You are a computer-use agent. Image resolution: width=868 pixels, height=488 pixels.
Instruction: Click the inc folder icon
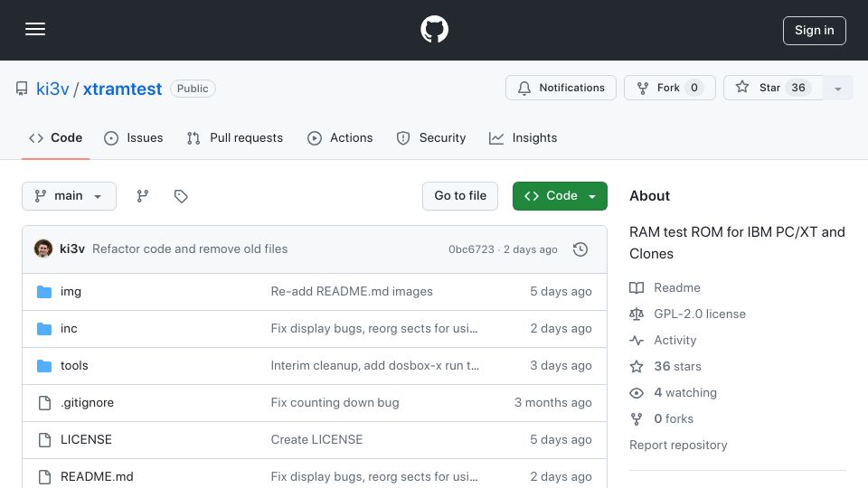point(44,329)
